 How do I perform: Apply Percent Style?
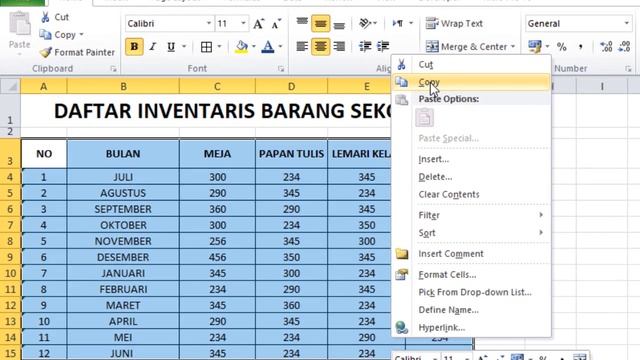562,47
